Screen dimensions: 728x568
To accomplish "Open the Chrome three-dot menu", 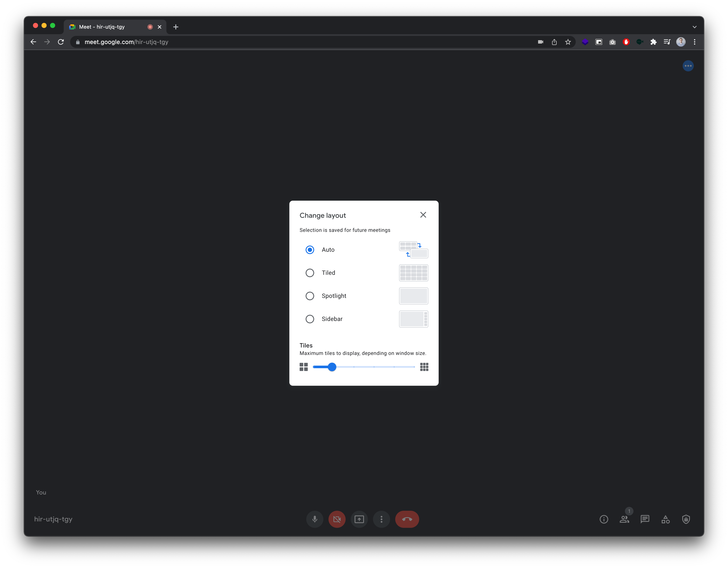I will click(694, 42).
